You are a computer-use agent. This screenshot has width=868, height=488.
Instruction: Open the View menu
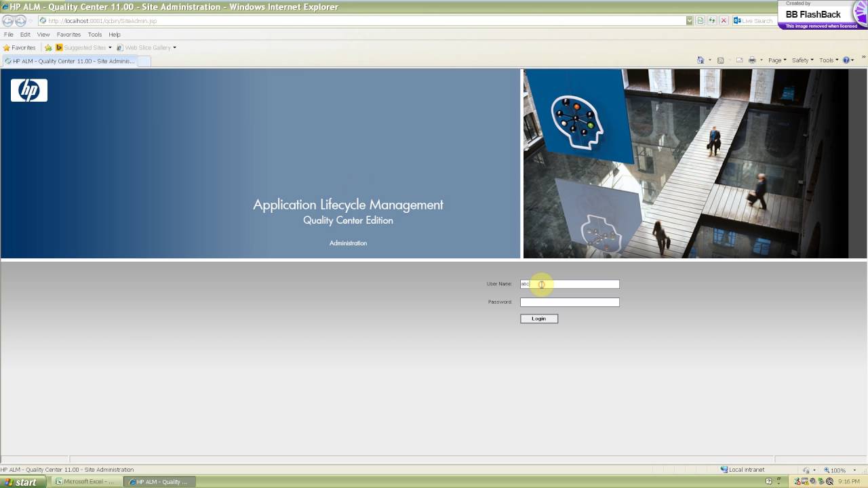43,35
